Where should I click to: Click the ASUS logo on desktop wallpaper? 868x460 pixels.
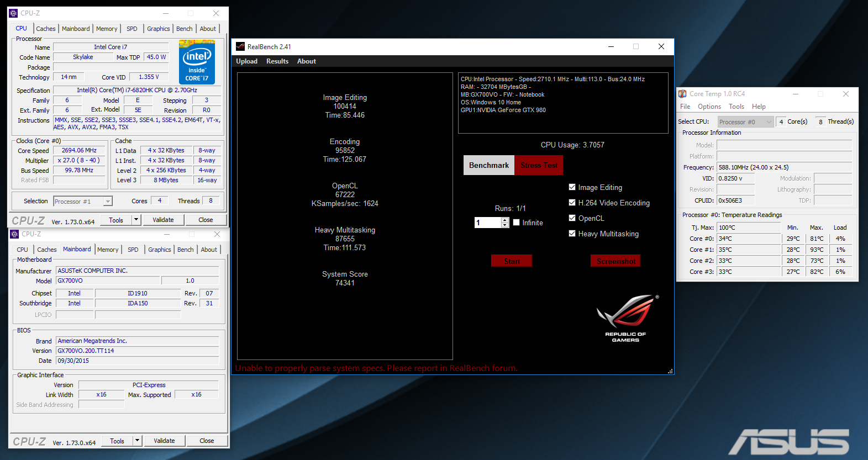pyautogui.click(x=789, y=442)
